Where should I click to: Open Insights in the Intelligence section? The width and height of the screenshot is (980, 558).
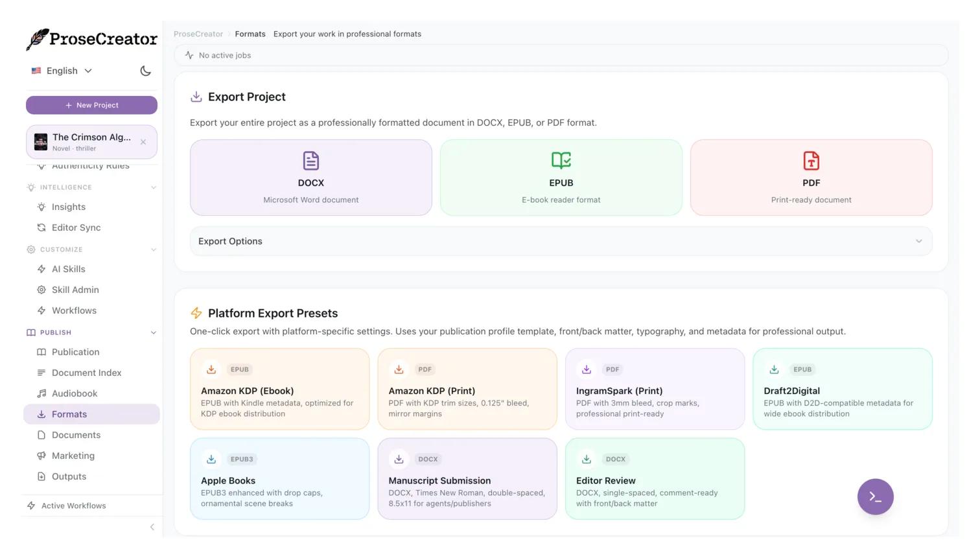pyautogui.click(x=68, y=207)
